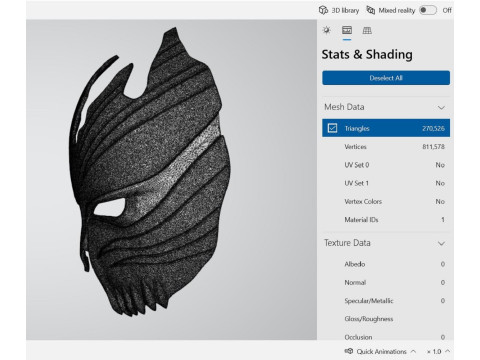
Task: Select the Specular/Metallic texture row
Action: pyautogui.click(x=386, y=301)
